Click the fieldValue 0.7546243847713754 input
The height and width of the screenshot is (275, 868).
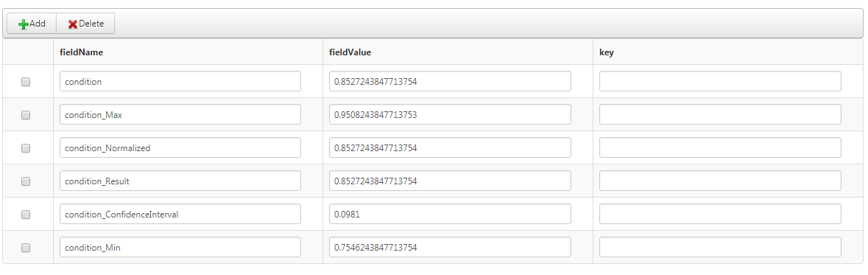[450, 248]
